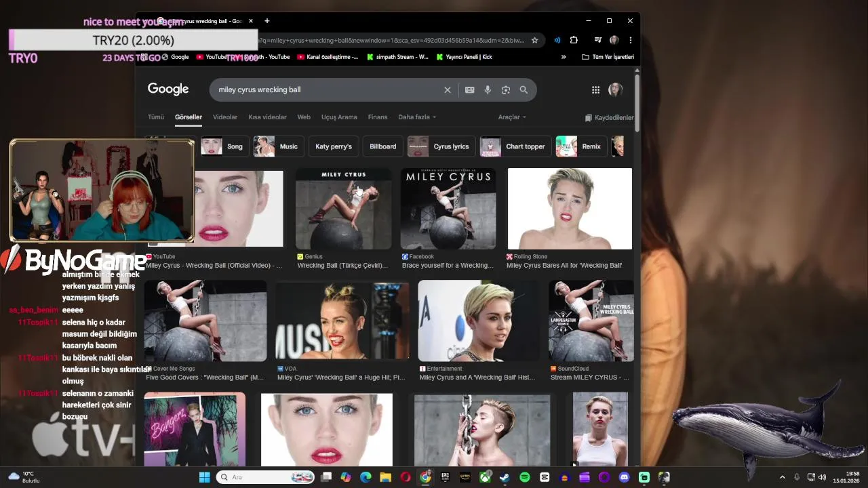
Task: Open Steam from the taskbar
Action: coord(505,477)
